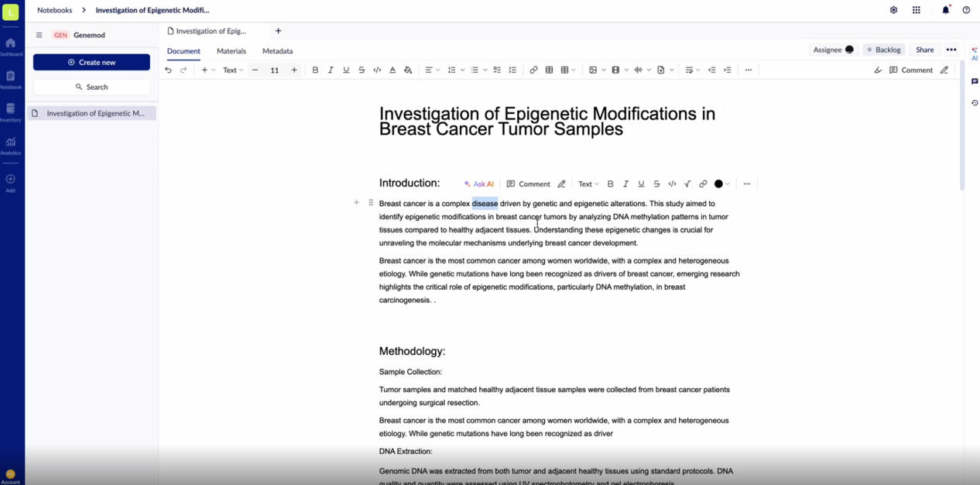Viewport: 980px width, 485px height.
Task: Open the Backlog status dropdown
Action: point(883,50)
